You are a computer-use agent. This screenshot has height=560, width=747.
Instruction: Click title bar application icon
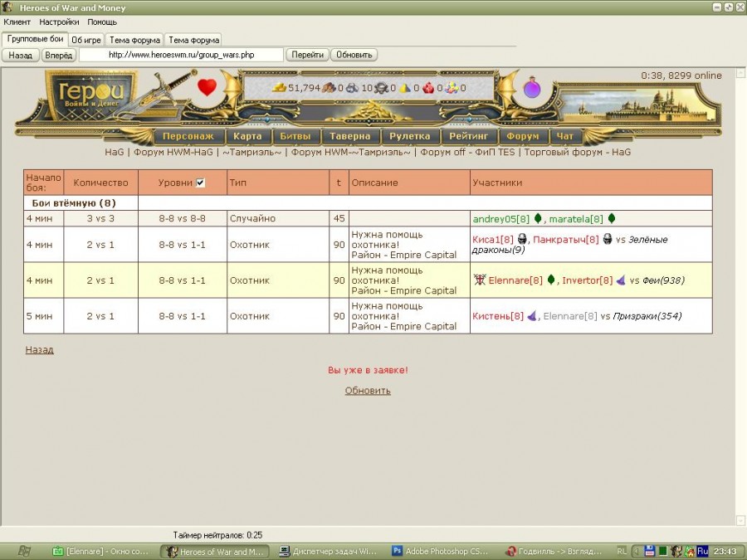(x=7, y=7)
